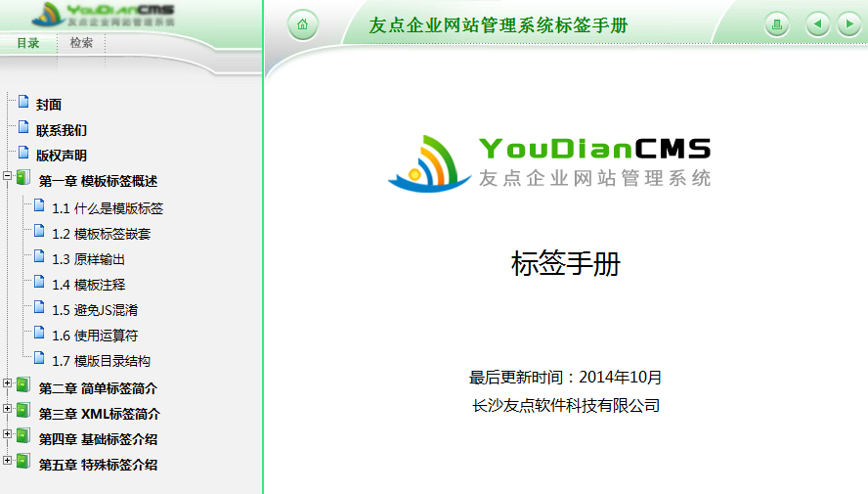
Task: Click page icon beside 1.3 原样输出
Action: click(39, 257)
